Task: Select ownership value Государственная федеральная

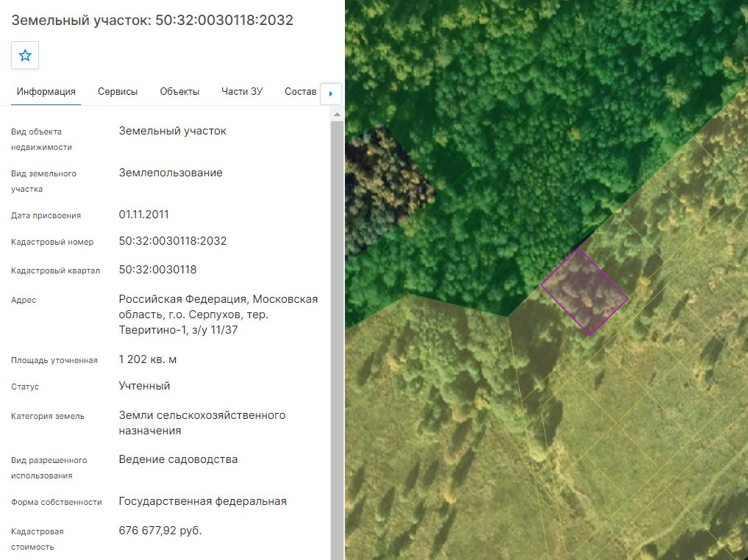Action: [203, 501]
